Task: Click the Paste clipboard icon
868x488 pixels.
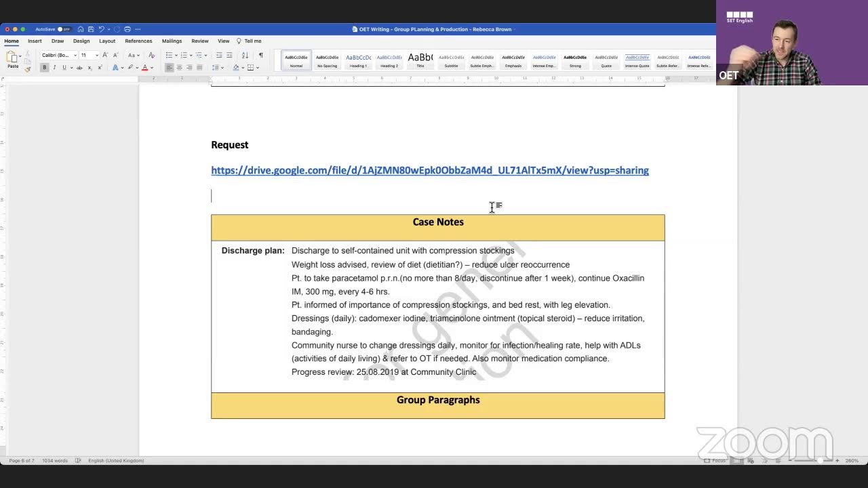Action: tap(12, 57)
